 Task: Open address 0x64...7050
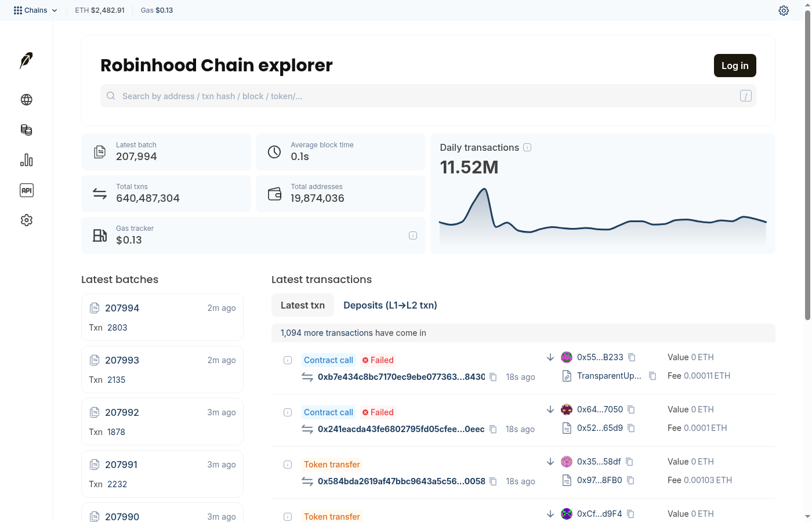point(600,409)
